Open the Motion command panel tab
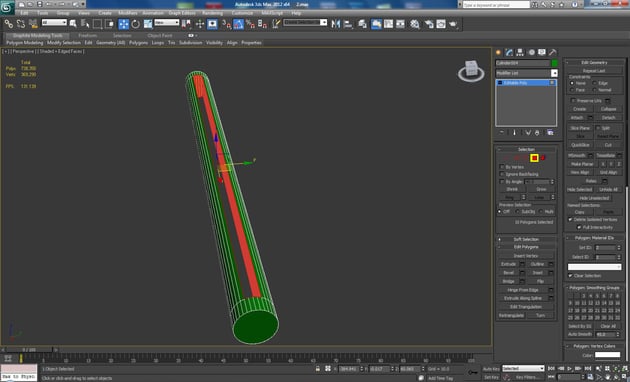The width and height of the screenshot is (630, 382). pyautogui.click(x=532, y=52)
